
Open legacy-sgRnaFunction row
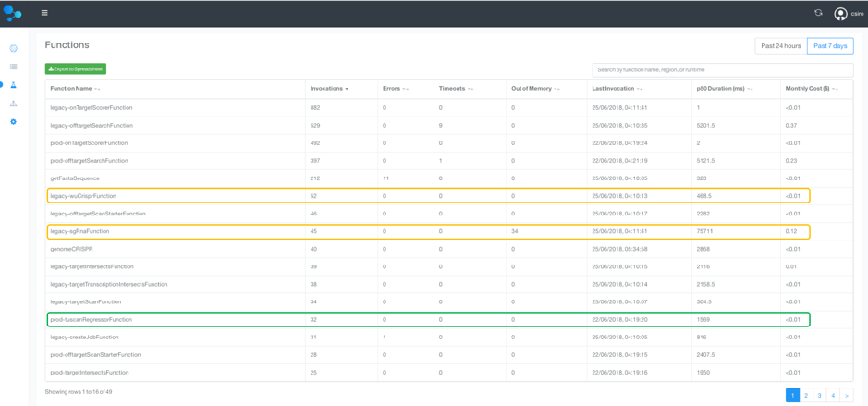click(x=449, y=231)
